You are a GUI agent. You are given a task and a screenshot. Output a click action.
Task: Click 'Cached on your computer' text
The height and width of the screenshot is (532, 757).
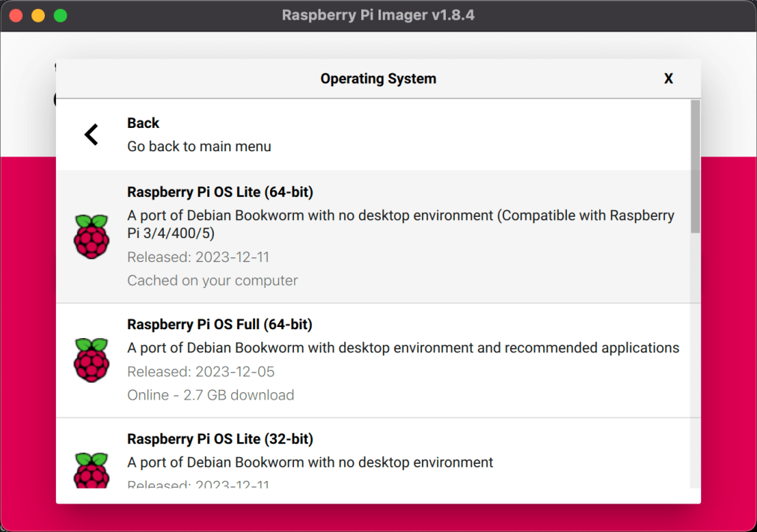tap(212, 281)
